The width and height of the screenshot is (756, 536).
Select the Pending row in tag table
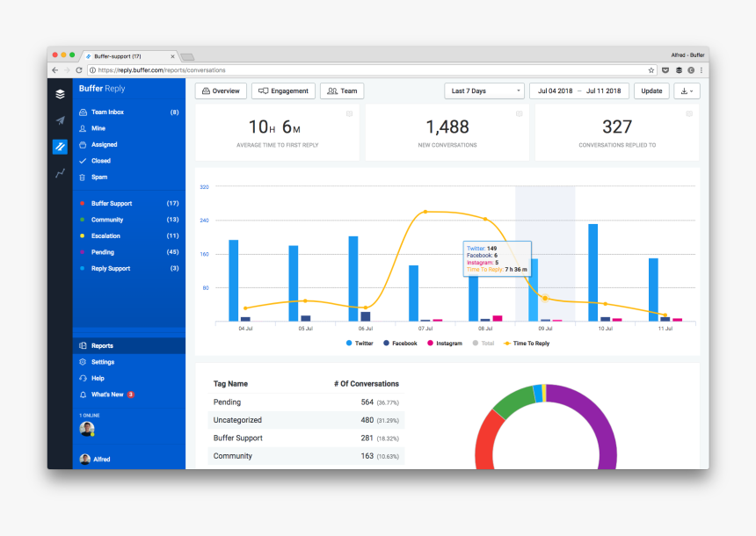306,402
